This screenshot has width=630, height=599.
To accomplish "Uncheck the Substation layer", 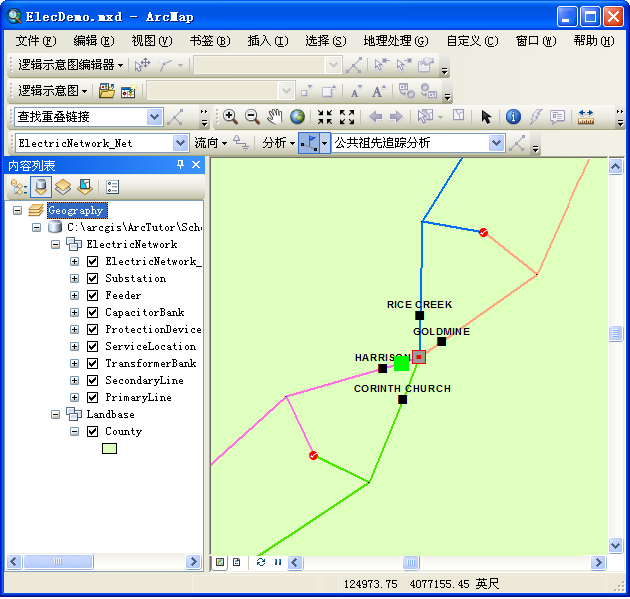I will click(x=93, y=278).
